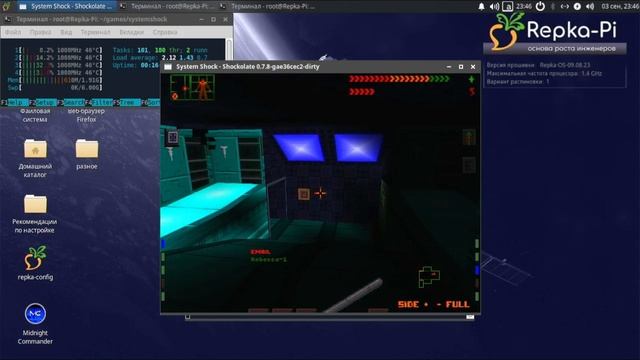Click the 23:46 clock next to keyboard indicator
This screenshot has width=640, height=360.
pyautogui.click(x=524, y=6)
